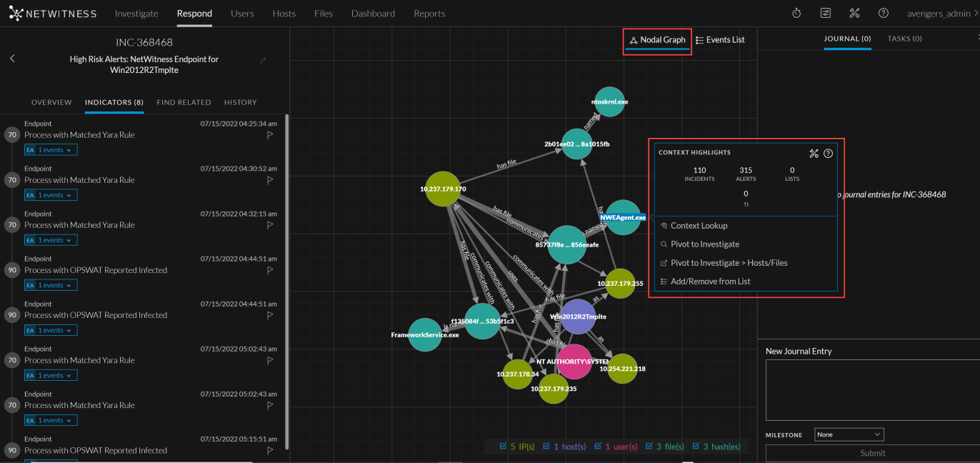
Task: Toggle the 3 hash(es) filter checkbox
Action: click(x=696, y=447)
